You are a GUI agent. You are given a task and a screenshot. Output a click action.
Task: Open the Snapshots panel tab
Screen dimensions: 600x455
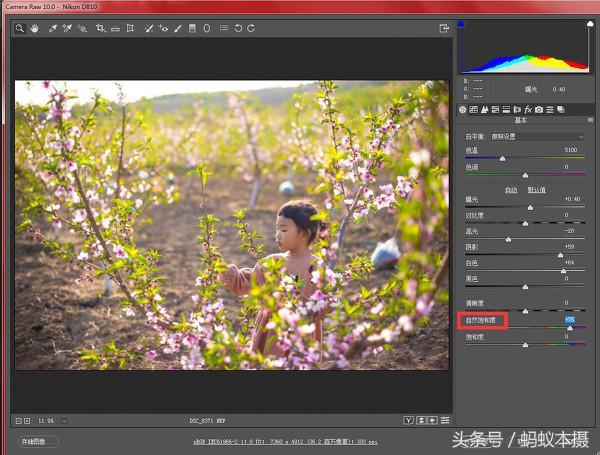click(x=561, y=110)
